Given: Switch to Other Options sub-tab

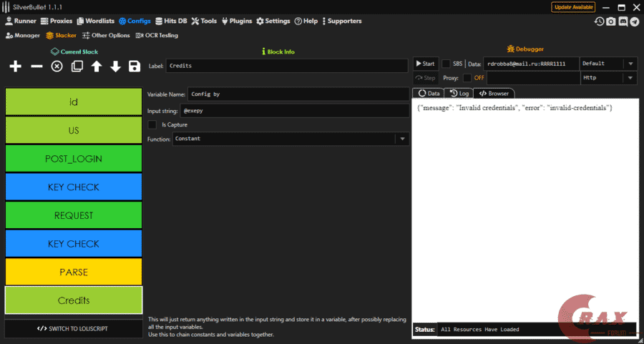Looking at the screenshot, I should [x=106, y=36].
